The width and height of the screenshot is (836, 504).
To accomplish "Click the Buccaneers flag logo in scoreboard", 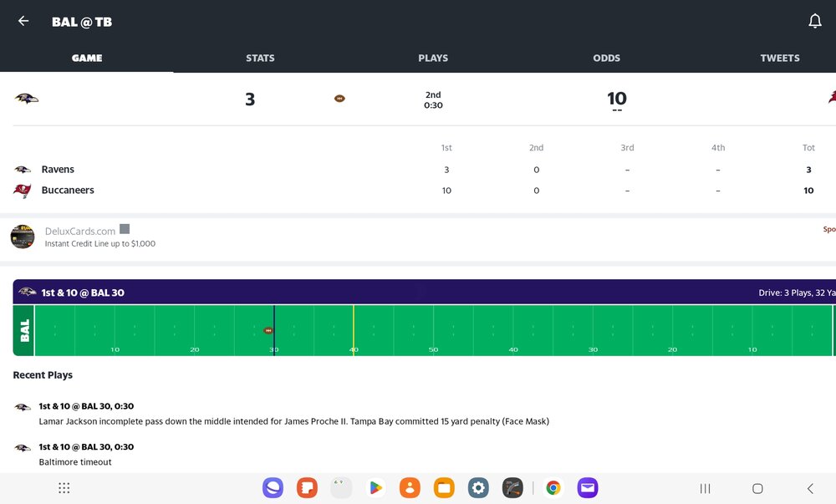I will tap(23, 191).
